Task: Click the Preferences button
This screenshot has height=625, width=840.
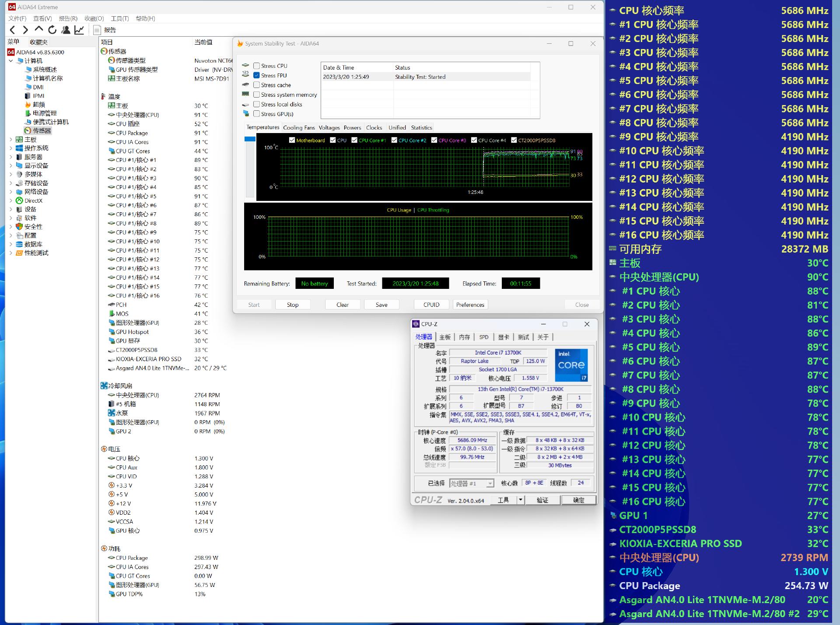Action: point(470,305)
